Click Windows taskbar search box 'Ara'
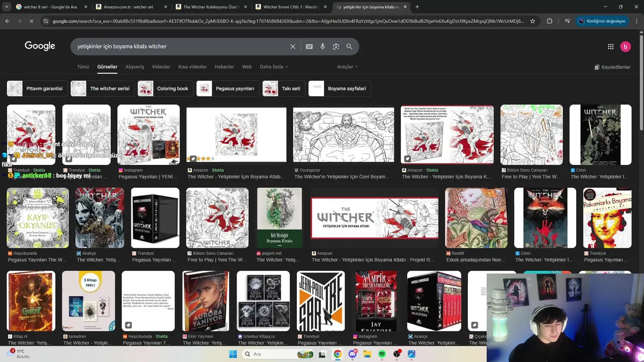This screenshot has height=362, width=644. (277, 354)
